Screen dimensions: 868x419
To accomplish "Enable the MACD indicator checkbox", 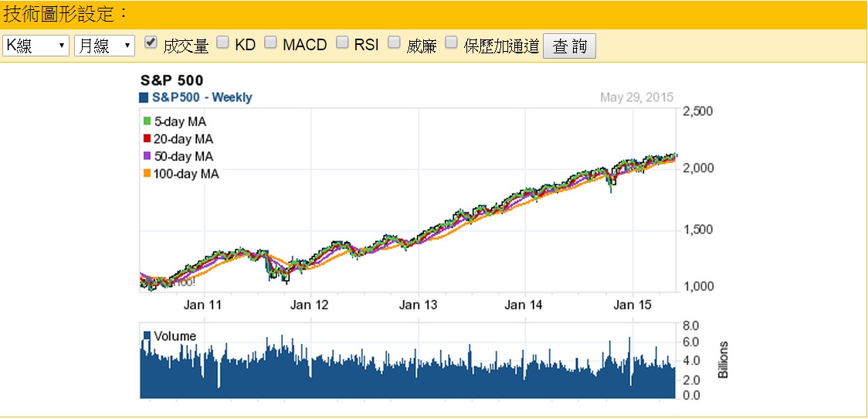I will [270, 43].
